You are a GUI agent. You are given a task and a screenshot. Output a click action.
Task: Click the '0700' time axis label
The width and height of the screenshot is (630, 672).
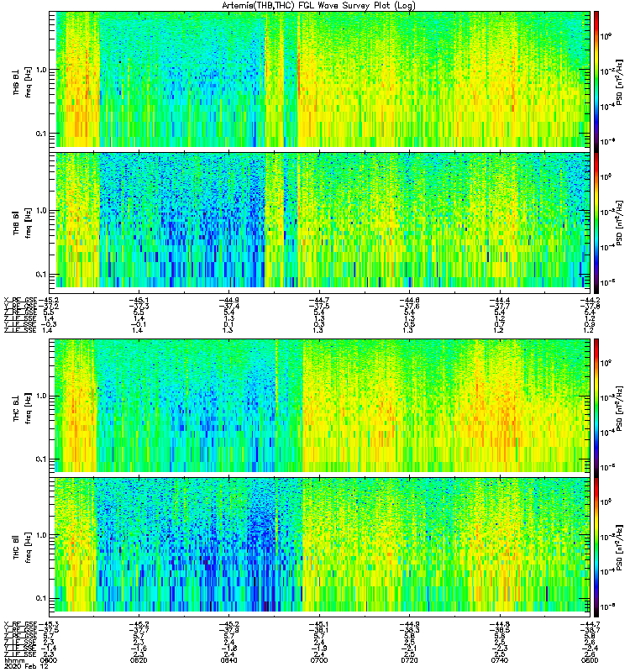coord(318,660)
